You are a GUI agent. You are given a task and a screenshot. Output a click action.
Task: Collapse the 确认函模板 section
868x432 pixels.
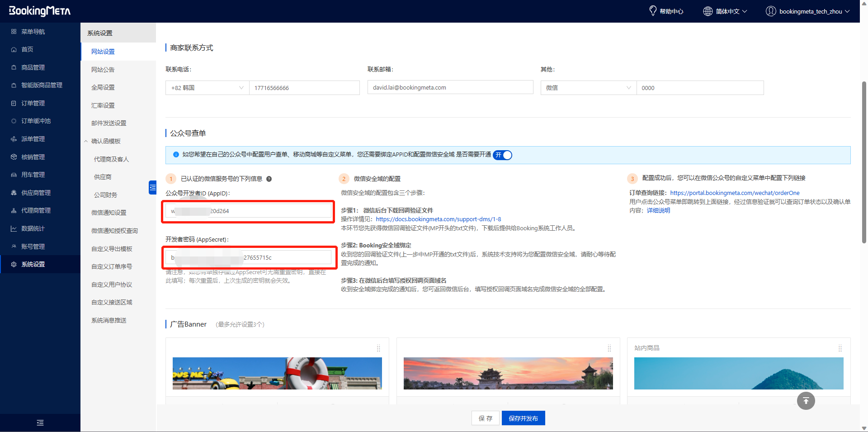tap(106, 141)
